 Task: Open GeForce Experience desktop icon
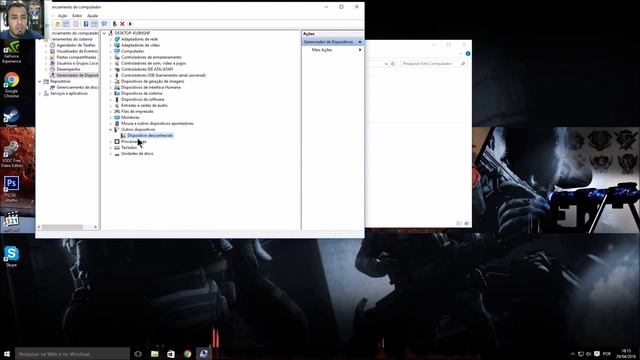pyautogui.click(x=11, y=51)
